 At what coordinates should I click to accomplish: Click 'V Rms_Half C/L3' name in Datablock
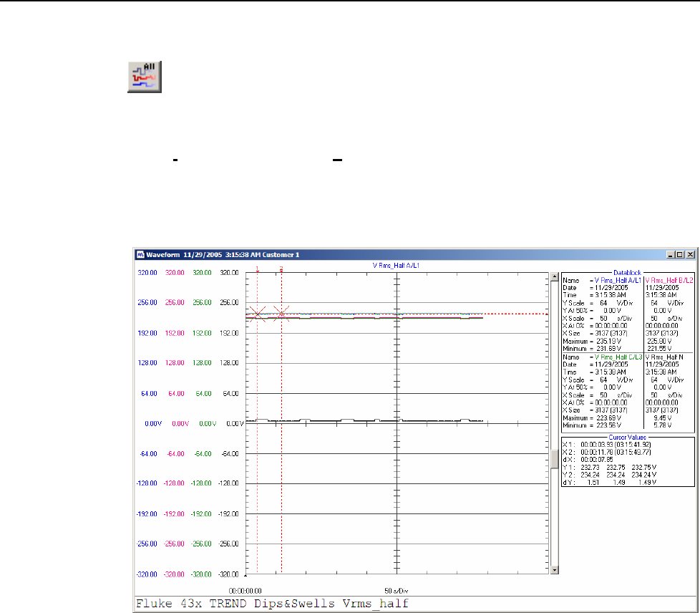pyautogui.click(x=618, y=357)
